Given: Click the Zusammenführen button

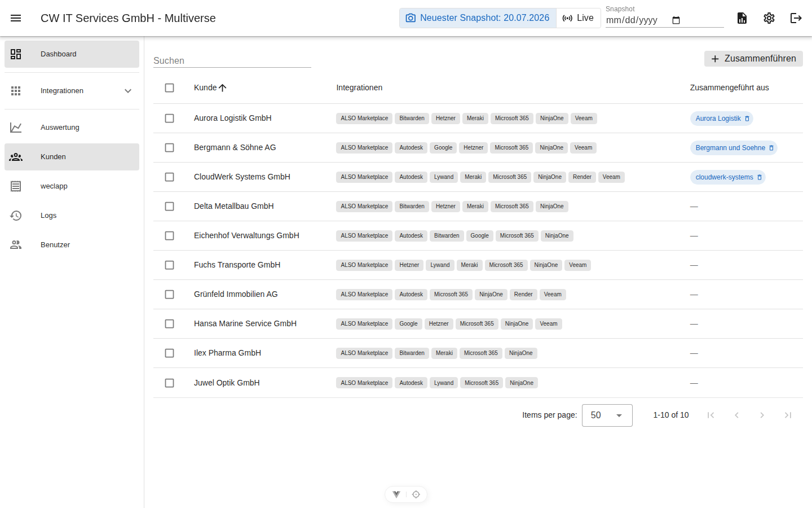Looking at the screenshot, I should pos(753,59).
